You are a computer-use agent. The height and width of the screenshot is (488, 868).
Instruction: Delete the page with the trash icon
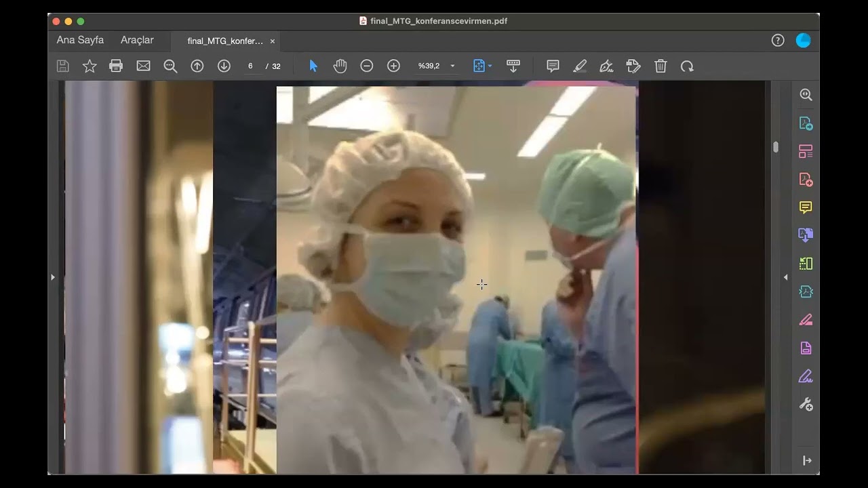(660, 66)
